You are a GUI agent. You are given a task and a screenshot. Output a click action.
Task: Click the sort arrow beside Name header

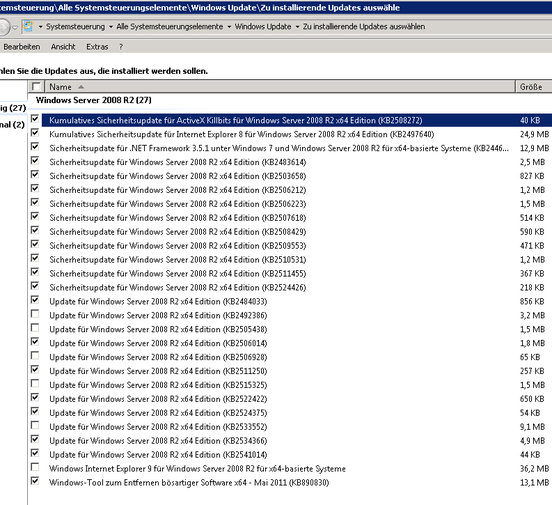click(81, 87)
